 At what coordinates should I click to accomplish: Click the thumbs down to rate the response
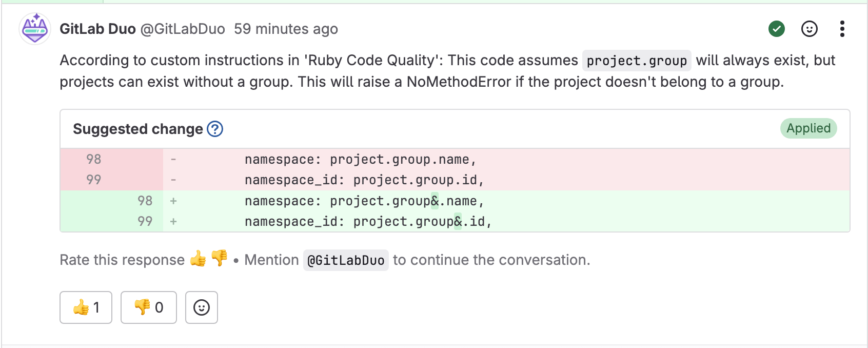(220, 260)
